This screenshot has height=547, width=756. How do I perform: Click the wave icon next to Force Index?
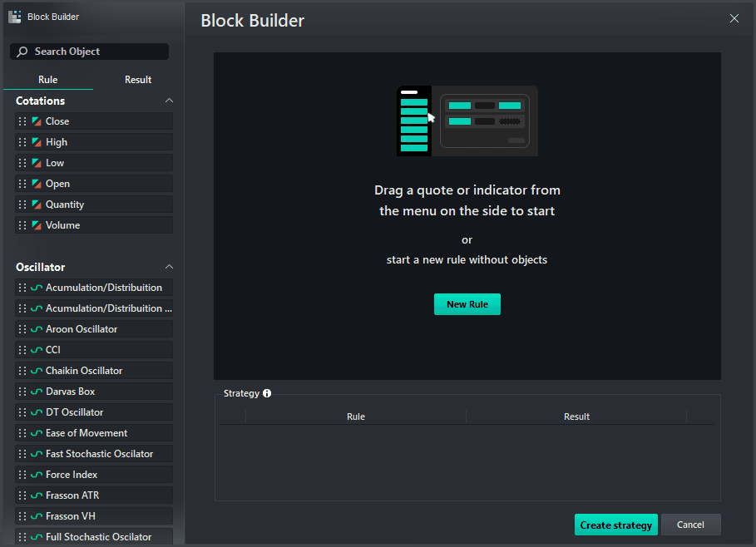coord(37,475)
